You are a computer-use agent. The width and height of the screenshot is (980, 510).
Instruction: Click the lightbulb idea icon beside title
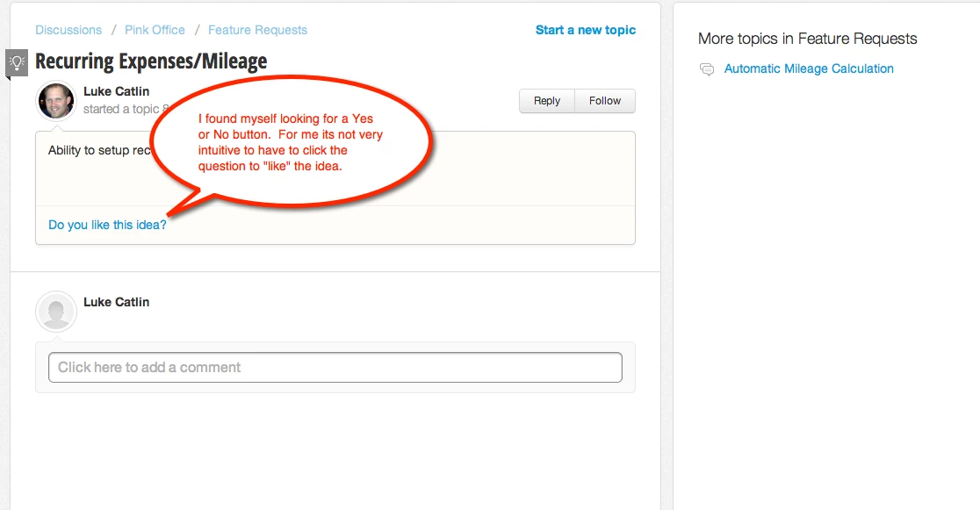[17, 62]
